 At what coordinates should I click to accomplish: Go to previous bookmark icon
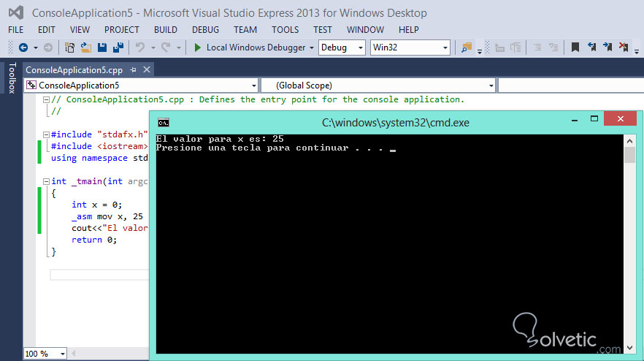(x=591, y=47)
